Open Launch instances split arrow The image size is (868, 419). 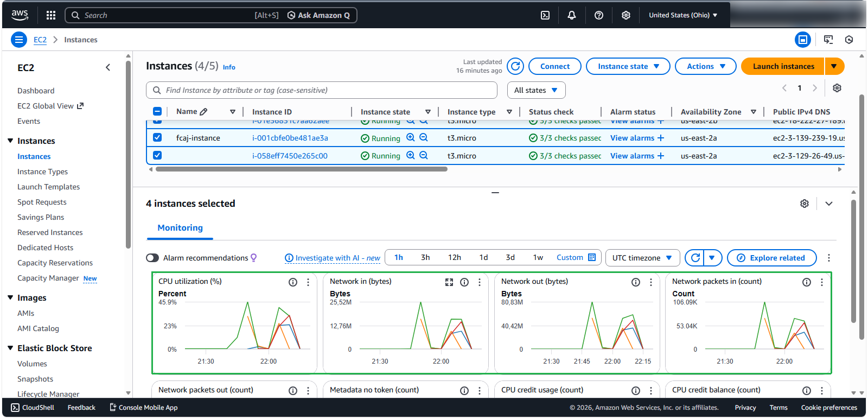tap(834, 66)
